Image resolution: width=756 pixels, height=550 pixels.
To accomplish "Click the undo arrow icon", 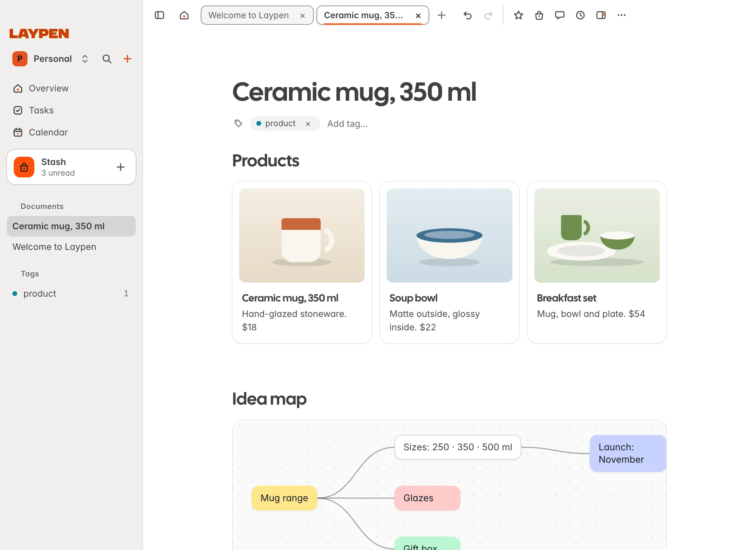I will pyautogui.click(x=467, y=15).
